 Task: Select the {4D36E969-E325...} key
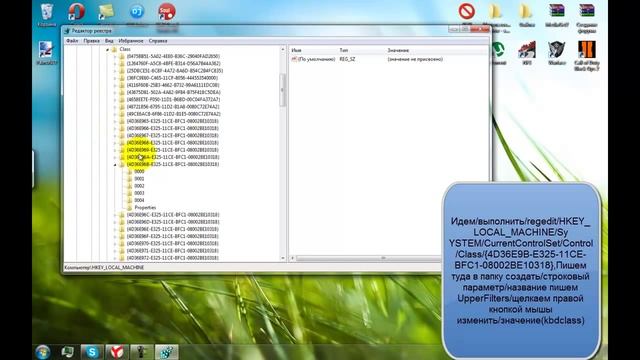(x=173, y=150)
